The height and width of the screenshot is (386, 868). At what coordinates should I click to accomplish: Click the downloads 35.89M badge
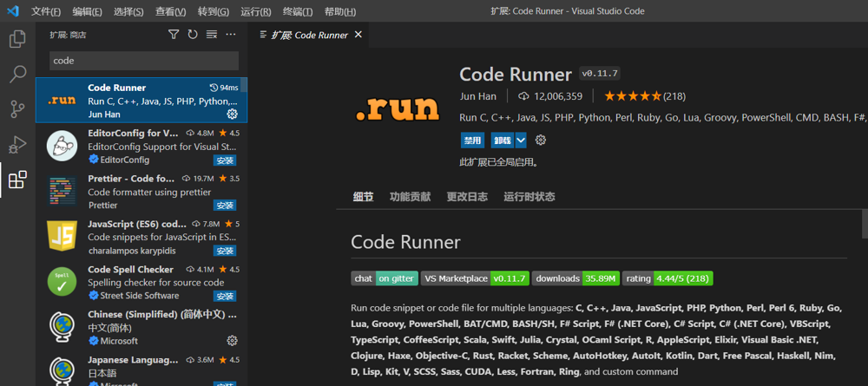[x=575, y=278]
